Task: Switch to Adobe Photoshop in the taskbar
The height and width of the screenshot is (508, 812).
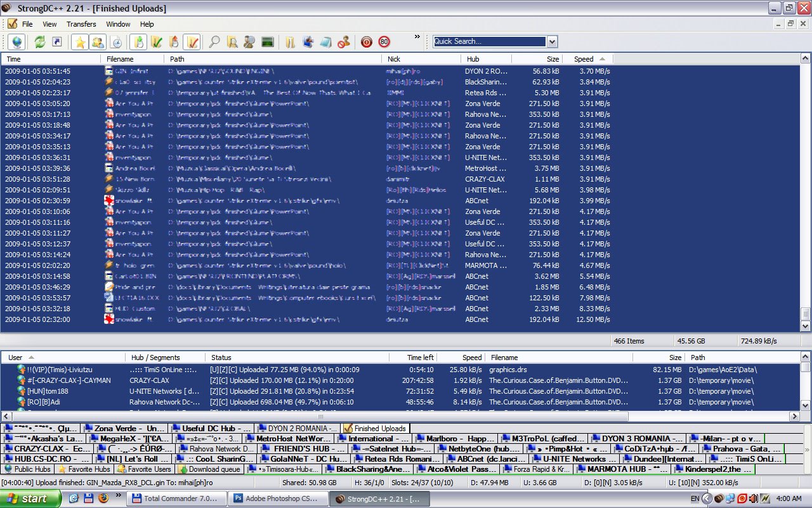Action: (278, 498)
